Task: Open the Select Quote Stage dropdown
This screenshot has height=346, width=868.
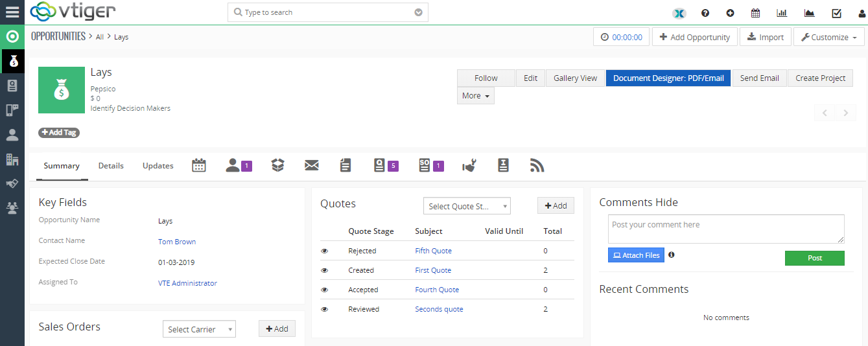Action: pos(467,206)
